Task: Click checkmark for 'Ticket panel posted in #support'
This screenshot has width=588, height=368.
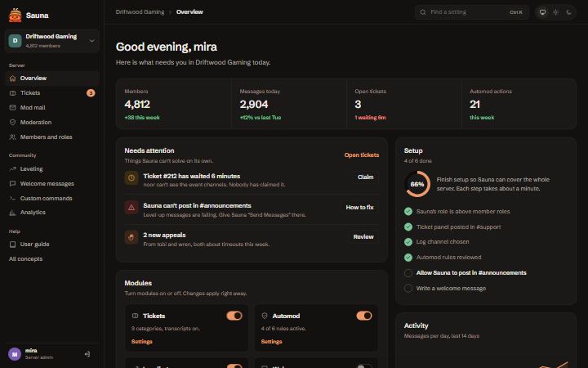Action: point(408,227)
